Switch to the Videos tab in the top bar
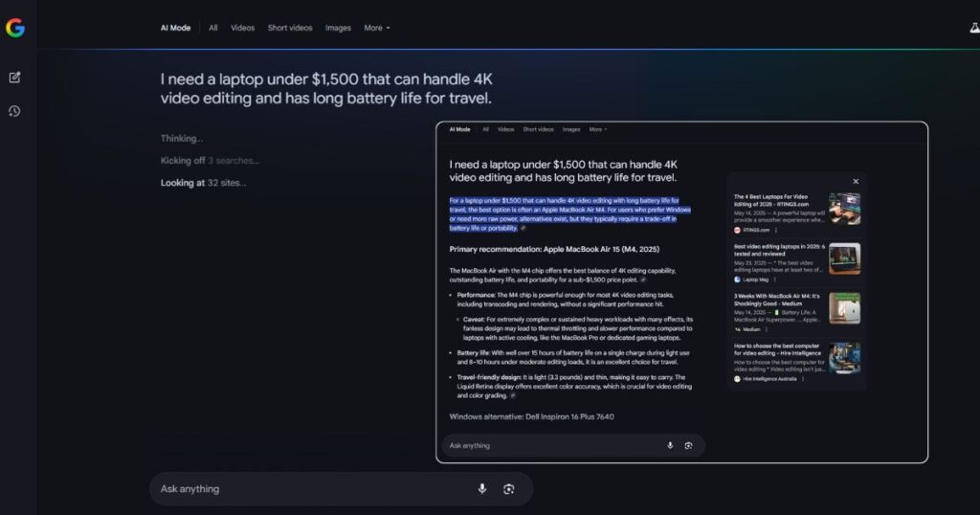Image resolution: width=980 pixels, height=515 pixels. [x=242, y=28]
